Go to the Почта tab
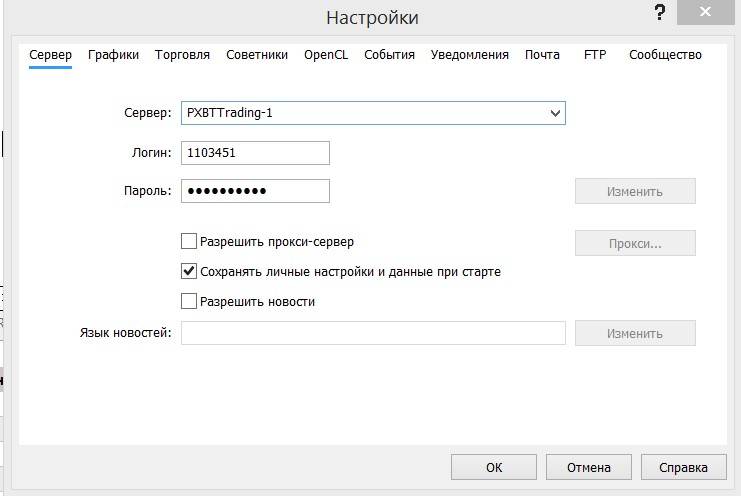 click(542, 55)
